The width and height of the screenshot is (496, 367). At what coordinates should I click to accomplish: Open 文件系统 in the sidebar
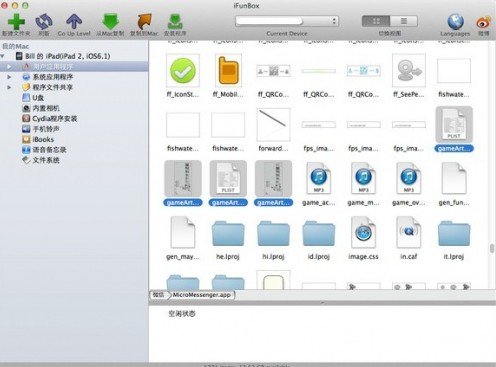tap(41, 160)
